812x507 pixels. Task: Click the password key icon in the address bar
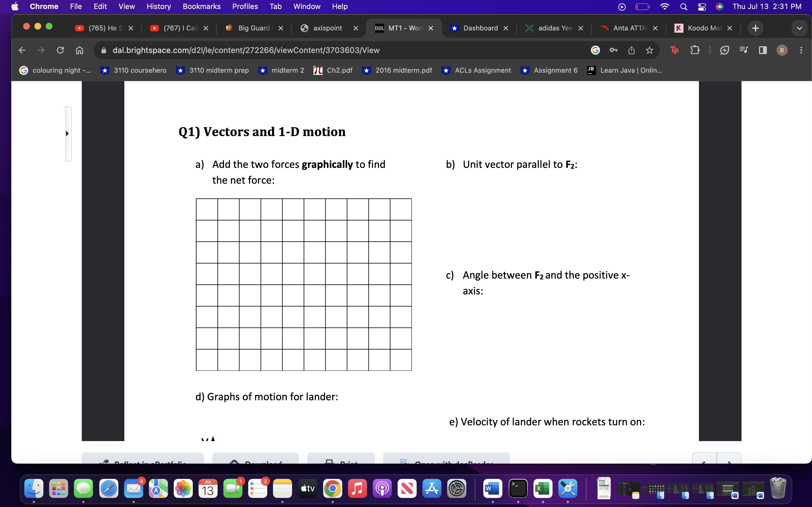[614, 50]
